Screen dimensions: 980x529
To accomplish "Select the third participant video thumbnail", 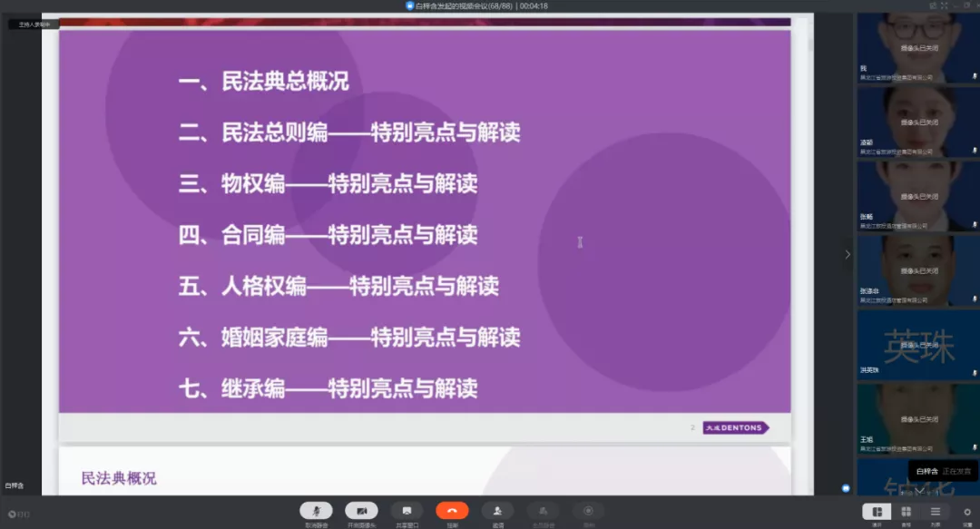I will point(917,196).
